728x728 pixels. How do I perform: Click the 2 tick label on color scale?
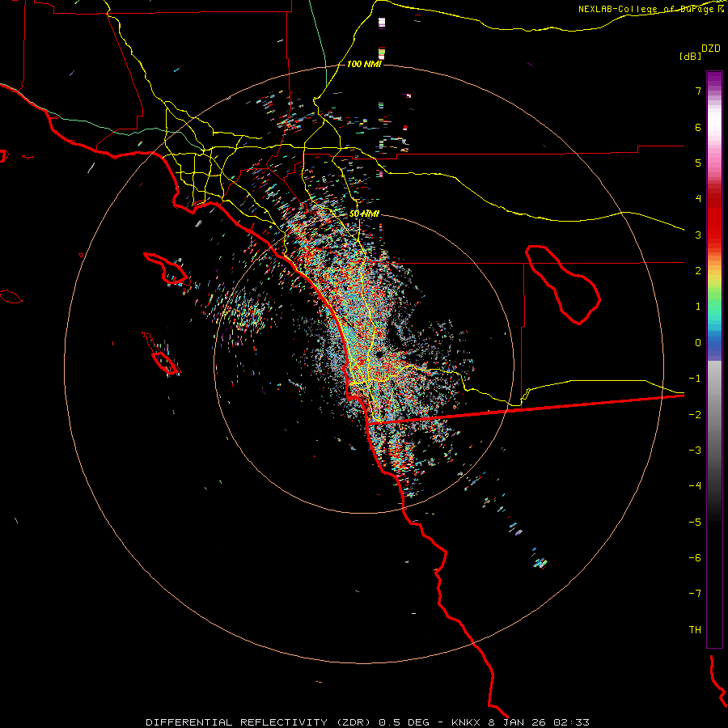(x=698, y=271)
